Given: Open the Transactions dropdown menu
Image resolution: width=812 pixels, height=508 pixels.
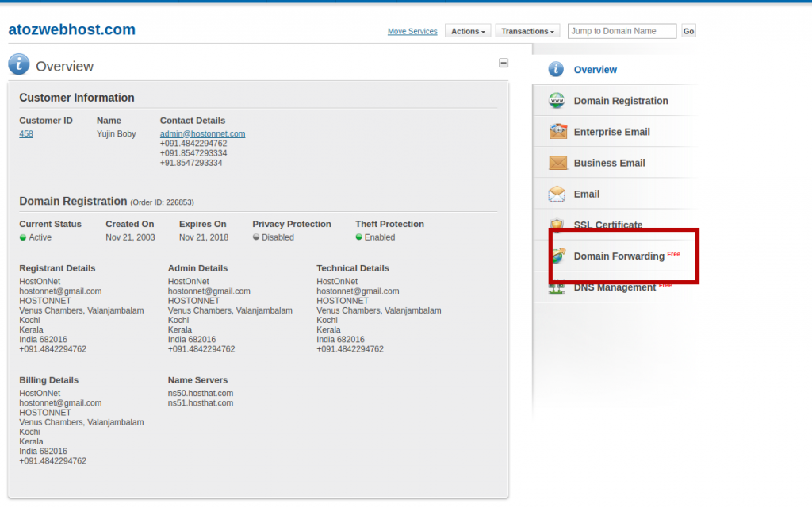Looking at the screenshot, I should click(x=527, y=30).
